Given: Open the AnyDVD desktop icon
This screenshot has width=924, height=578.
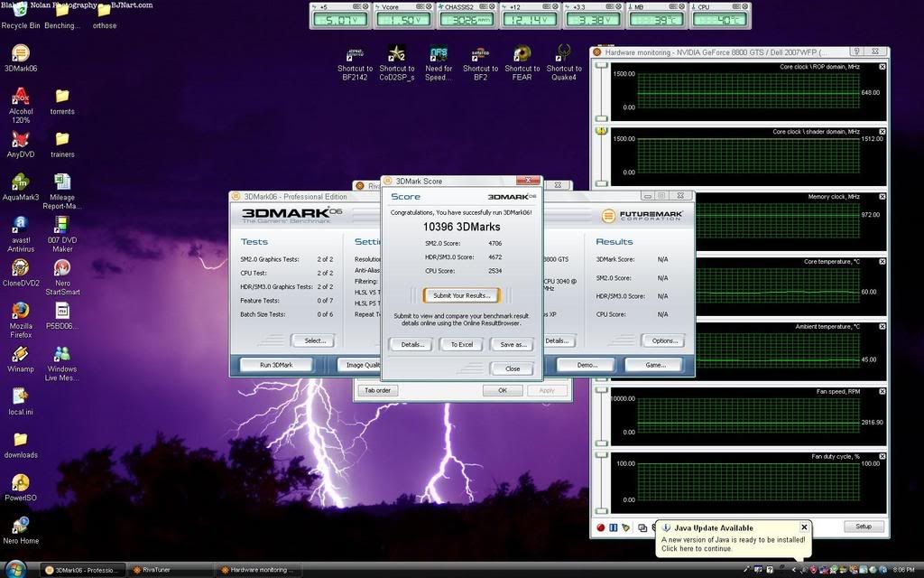Looking at the screenshot, I should tap(21, 144).
